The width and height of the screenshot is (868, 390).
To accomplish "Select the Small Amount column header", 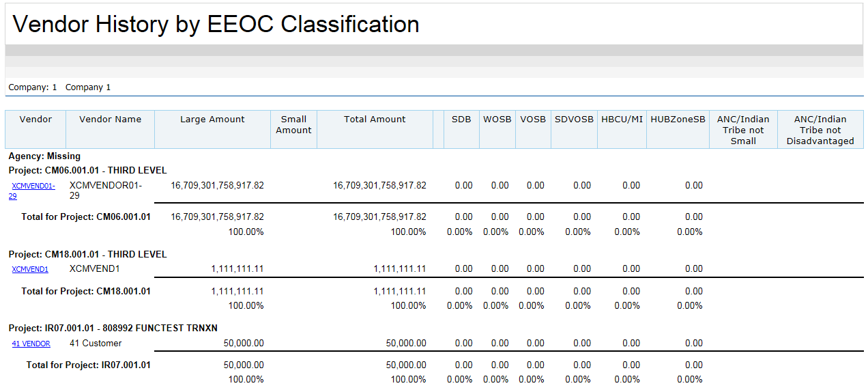I will [293, 124].
